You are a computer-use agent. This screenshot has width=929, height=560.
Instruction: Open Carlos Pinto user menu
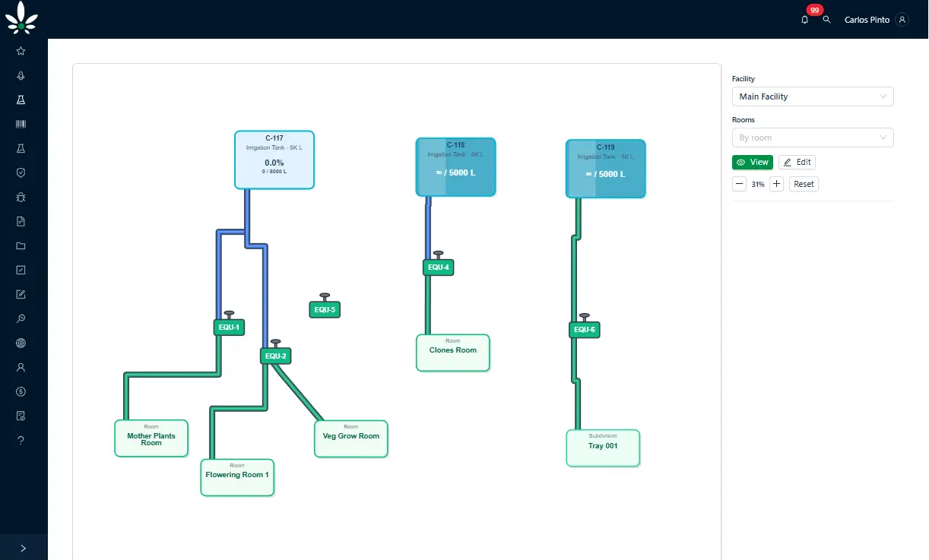point(876,20)
